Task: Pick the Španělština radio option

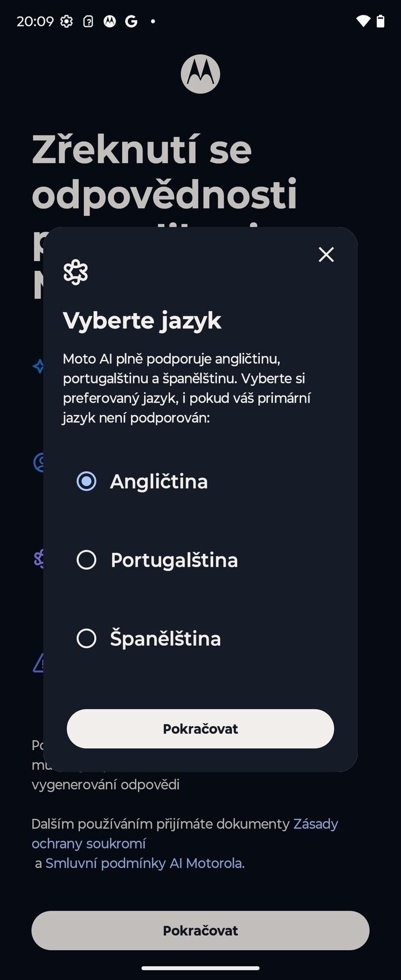Action: pos(87,638)
